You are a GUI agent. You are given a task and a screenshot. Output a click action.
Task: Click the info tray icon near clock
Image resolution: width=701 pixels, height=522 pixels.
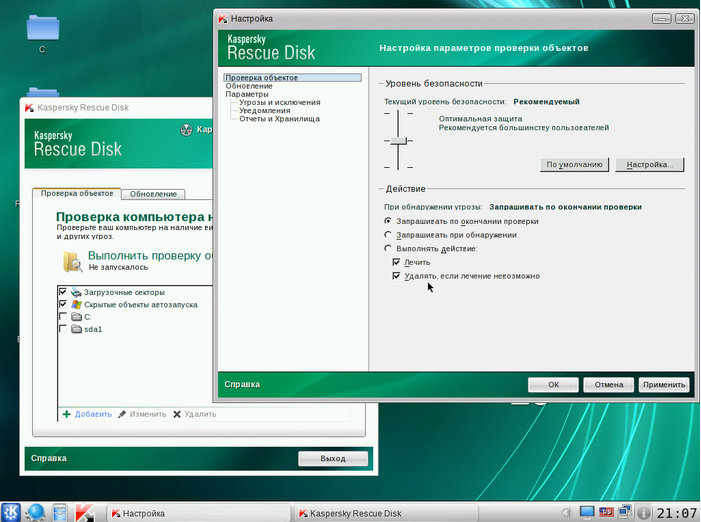click(x=643, y=512)
